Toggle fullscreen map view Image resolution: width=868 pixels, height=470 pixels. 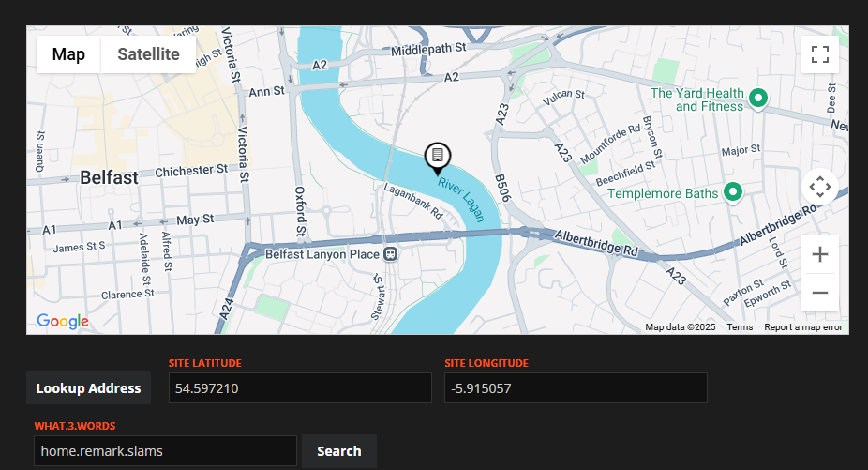(820, 54)
